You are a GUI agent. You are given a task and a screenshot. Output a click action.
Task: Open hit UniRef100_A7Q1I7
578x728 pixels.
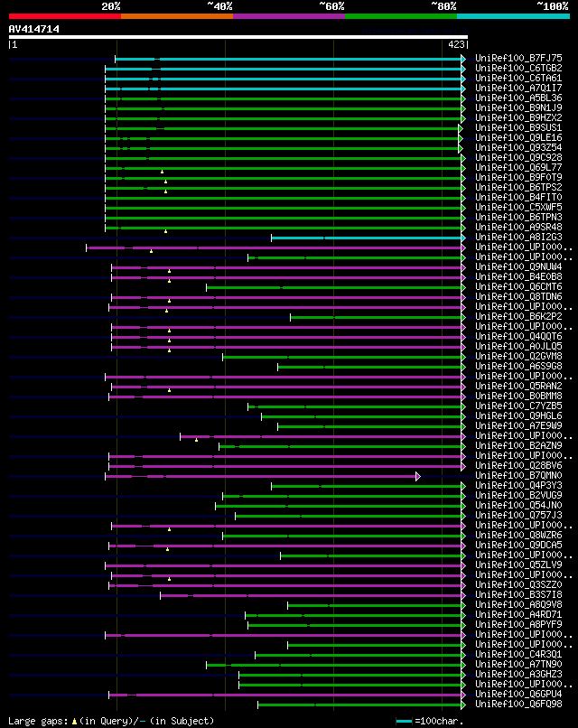(x=518, y=88)
